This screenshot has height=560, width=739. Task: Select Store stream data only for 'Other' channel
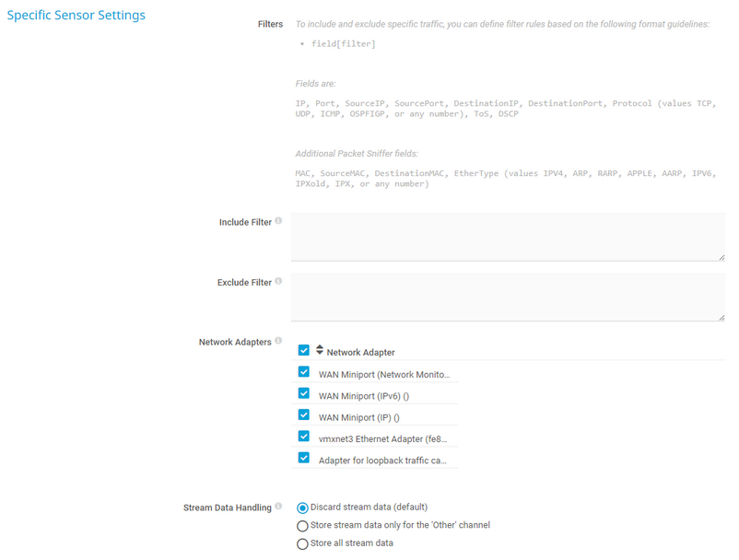(x=302, y=525)
